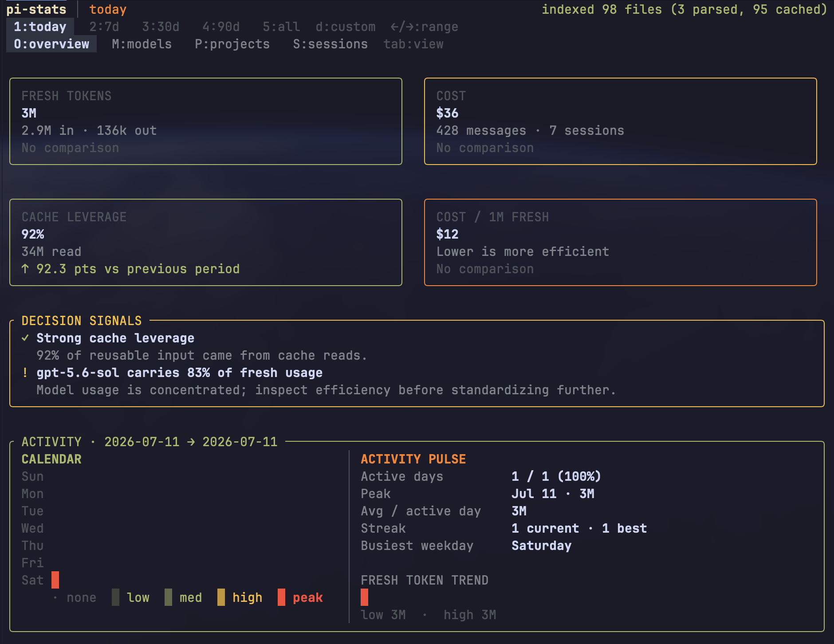Click the high legend swatch
The height and width of the screenshot is (644, 834).
click(221, 597)
